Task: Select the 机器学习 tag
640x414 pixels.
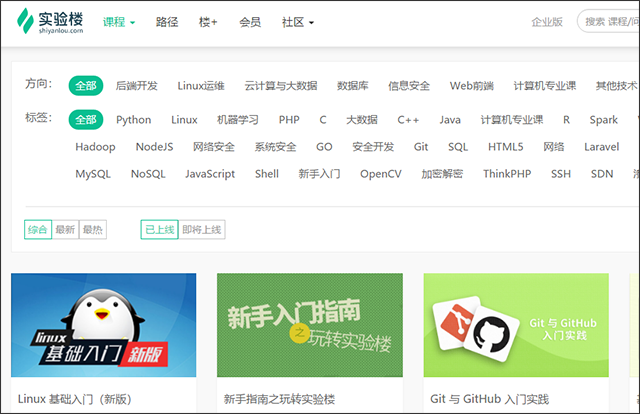Action: pos(238,120)
